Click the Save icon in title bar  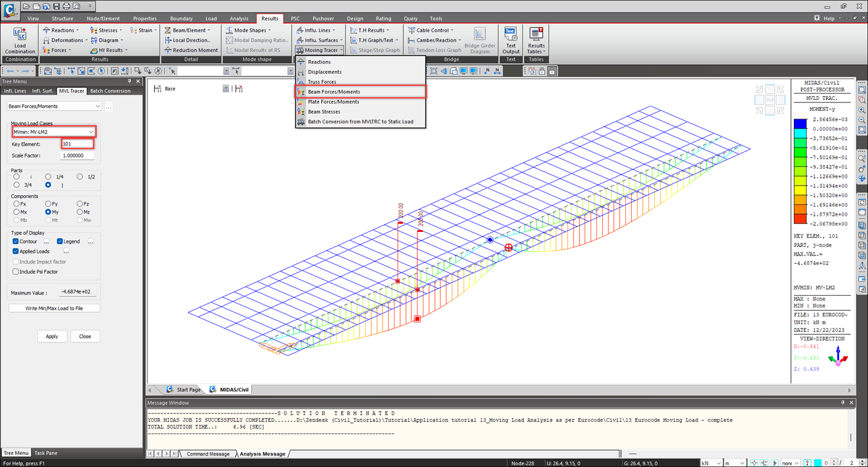tap(56, 6)
